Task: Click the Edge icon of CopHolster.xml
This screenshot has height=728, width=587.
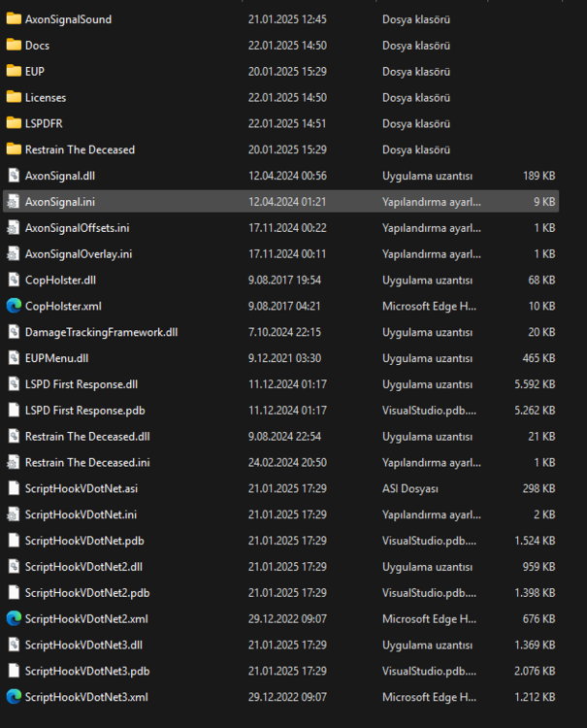Action: pyautogui.click(x=14, y=306)
